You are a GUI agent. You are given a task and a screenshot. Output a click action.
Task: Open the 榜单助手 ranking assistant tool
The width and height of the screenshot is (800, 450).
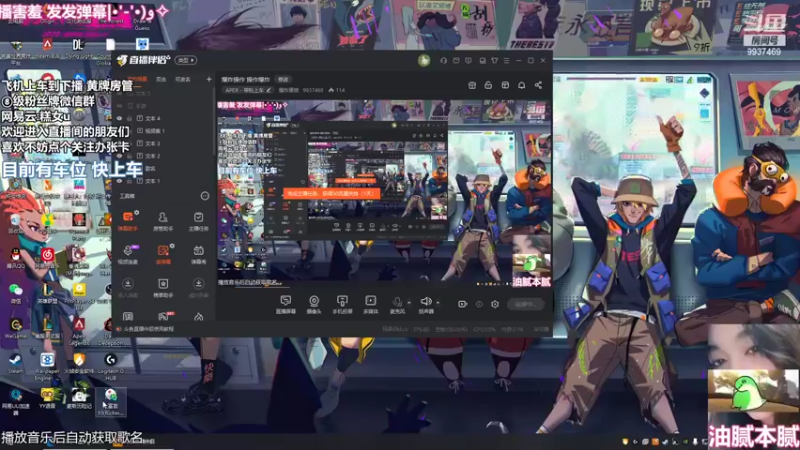point(163,288)
